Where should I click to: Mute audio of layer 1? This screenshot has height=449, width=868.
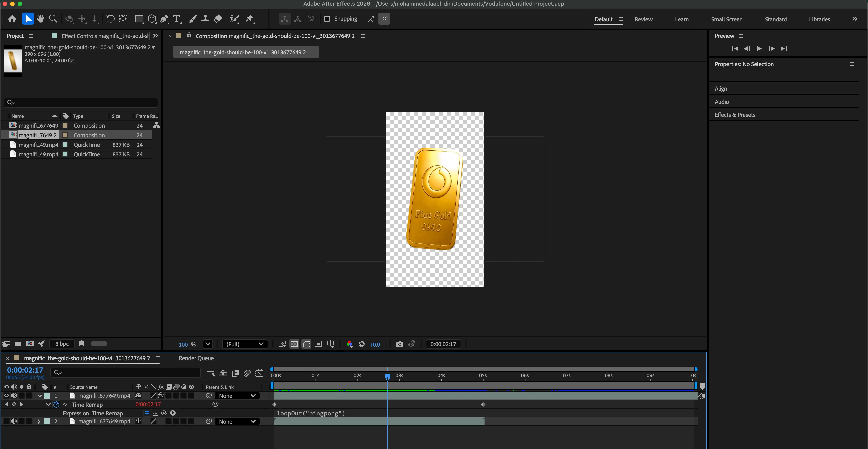(14, 396)
